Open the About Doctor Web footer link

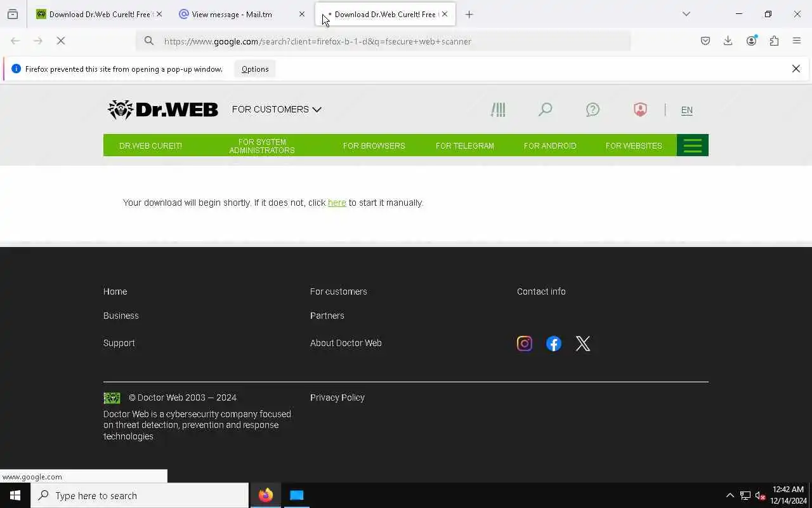(346, 343)
